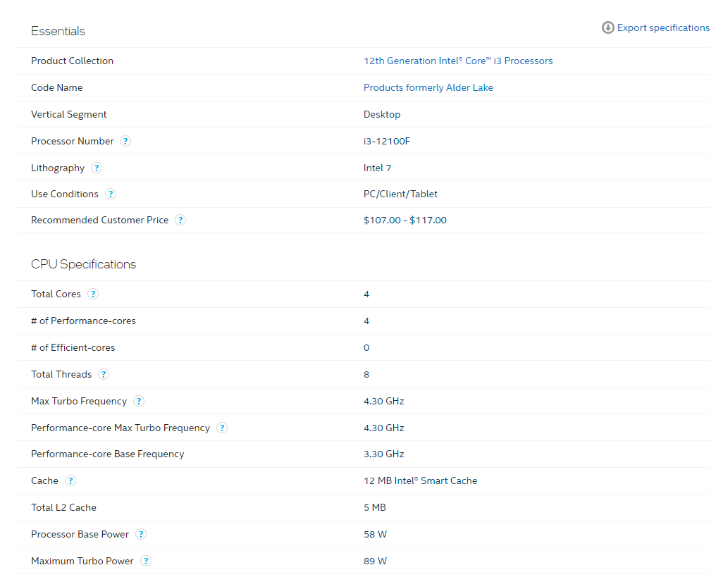
Task: Open the 12th Generation Intel Core i3 Processors link
Action: click(458, 61)
